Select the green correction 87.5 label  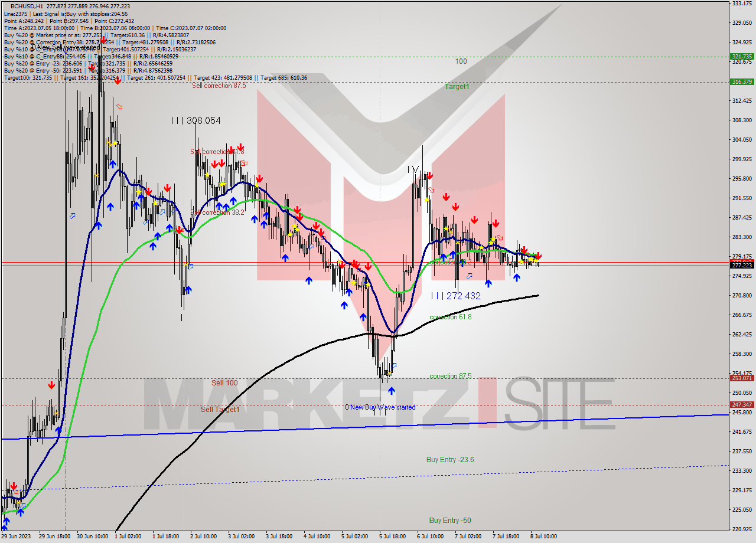[451, 376]
